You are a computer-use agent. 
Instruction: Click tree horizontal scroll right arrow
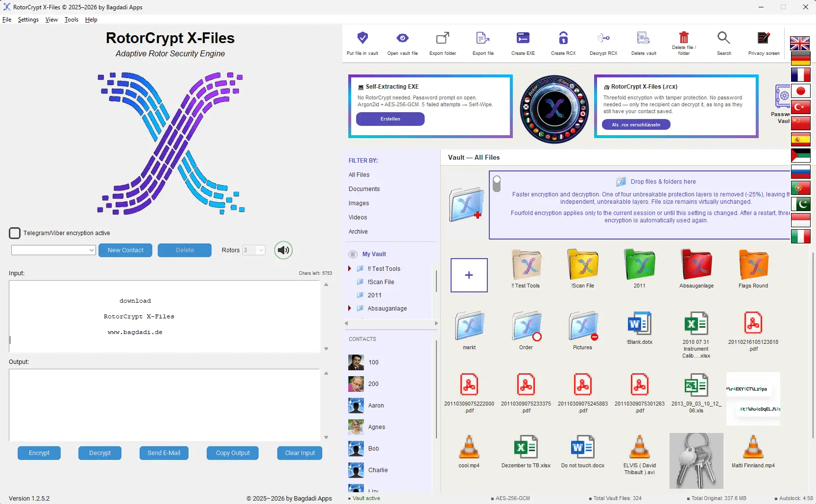tap(436, 323)
